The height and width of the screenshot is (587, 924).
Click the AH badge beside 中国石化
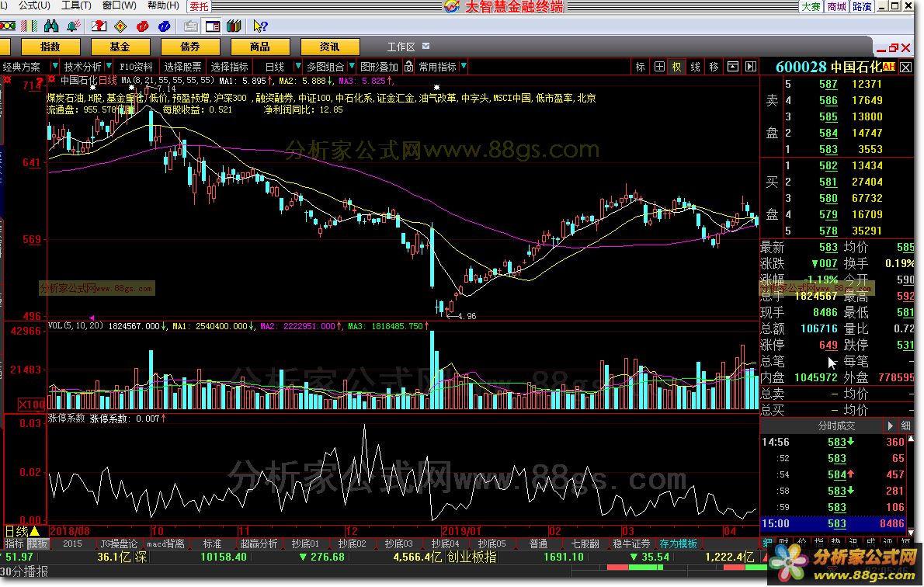tap(888, 67)
